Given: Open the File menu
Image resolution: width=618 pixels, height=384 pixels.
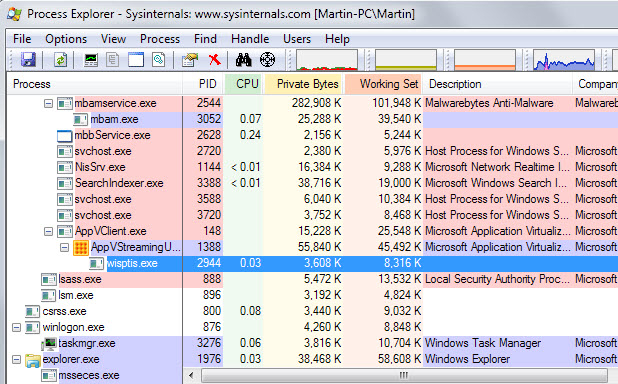Looking at the screenshot, I should coord(22,39).
